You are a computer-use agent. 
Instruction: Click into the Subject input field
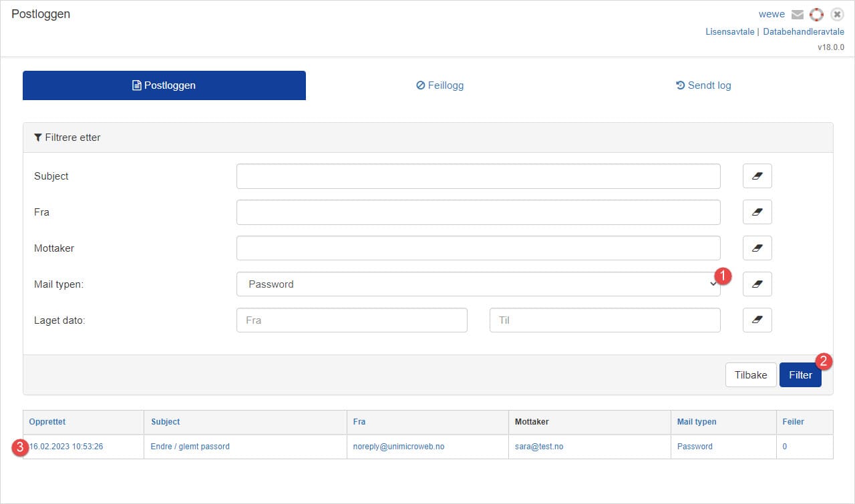pos(478,176)
